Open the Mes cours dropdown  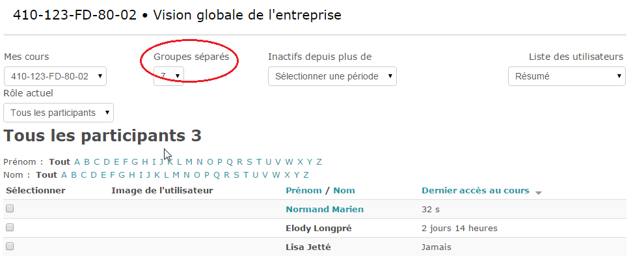click(55, 76)
